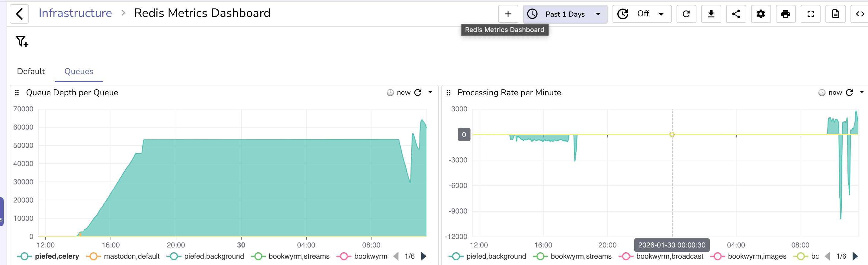Expand Processing Rate per Minute panel menu
This screenshot has width=868, height=265.
(x=862, y=92)
